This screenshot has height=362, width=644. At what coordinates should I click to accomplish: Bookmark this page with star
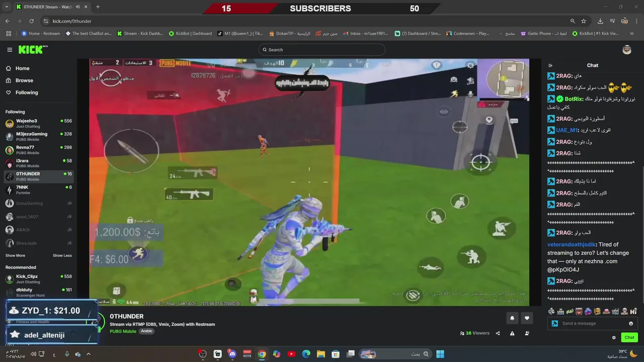[x=584, y=21]
